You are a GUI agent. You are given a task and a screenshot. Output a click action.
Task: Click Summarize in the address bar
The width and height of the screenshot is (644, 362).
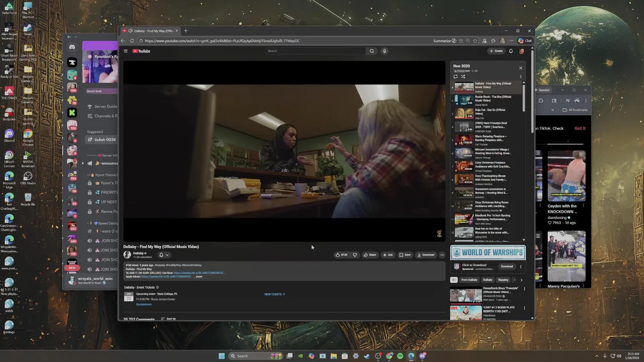(x=445, y=41)
